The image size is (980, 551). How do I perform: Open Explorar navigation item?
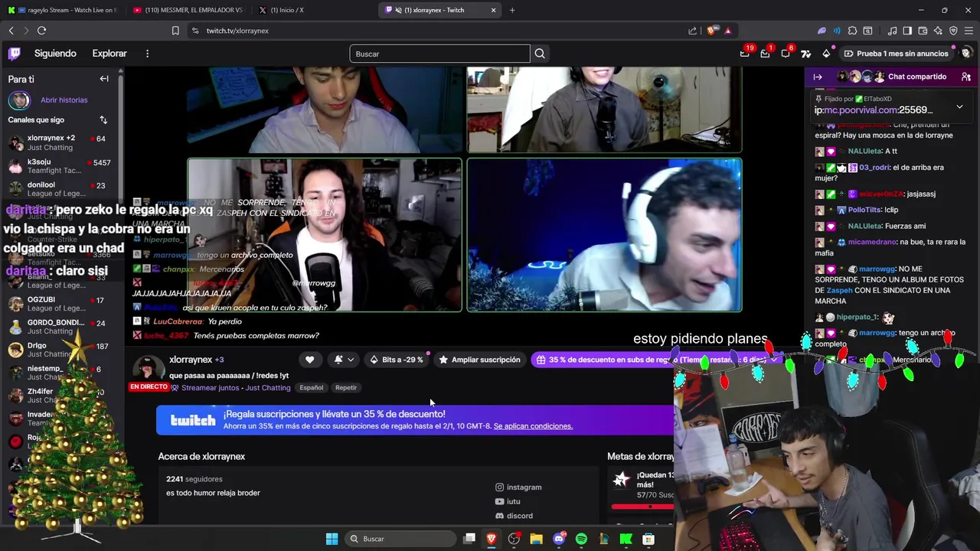(x=109, y=54)
